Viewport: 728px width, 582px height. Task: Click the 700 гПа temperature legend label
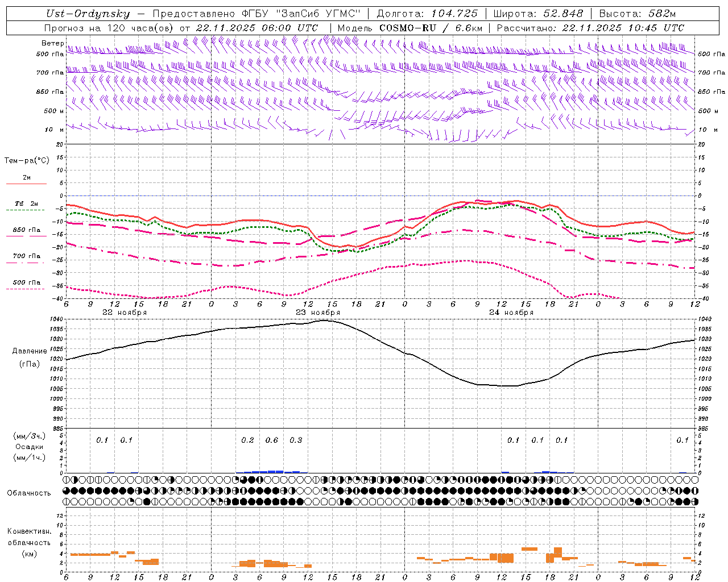click(x=27, y=256)
